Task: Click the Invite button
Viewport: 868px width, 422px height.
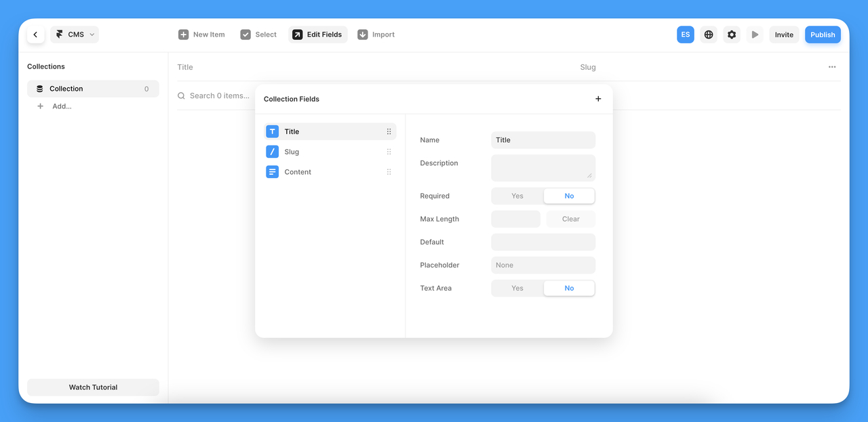Action: point(784,35)
